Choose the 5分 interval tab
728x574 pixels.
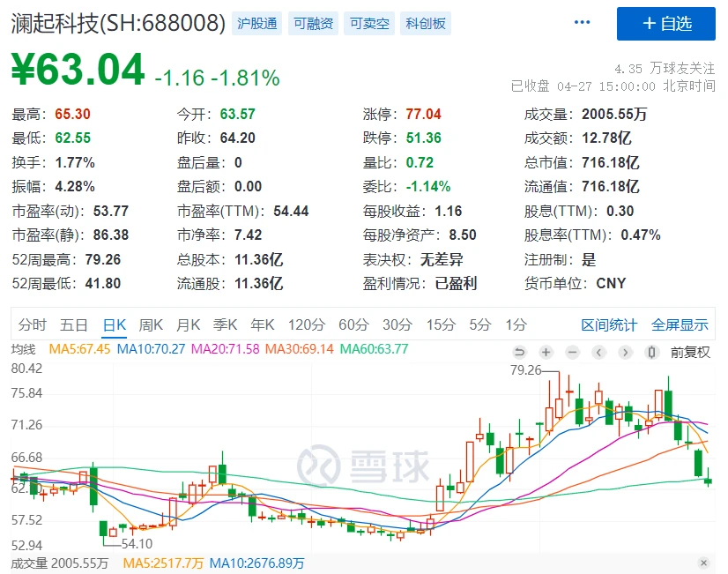pos(479,324)
